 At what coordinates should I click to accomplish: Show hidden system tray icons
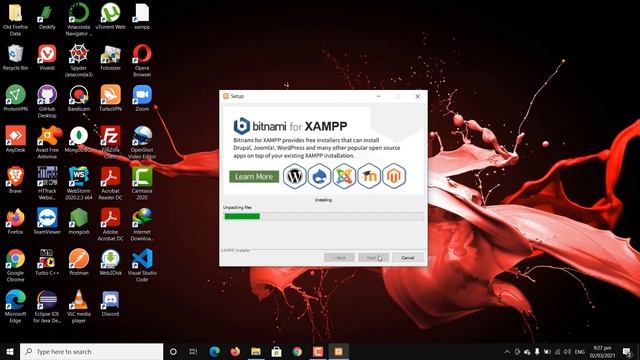point(507,351)
